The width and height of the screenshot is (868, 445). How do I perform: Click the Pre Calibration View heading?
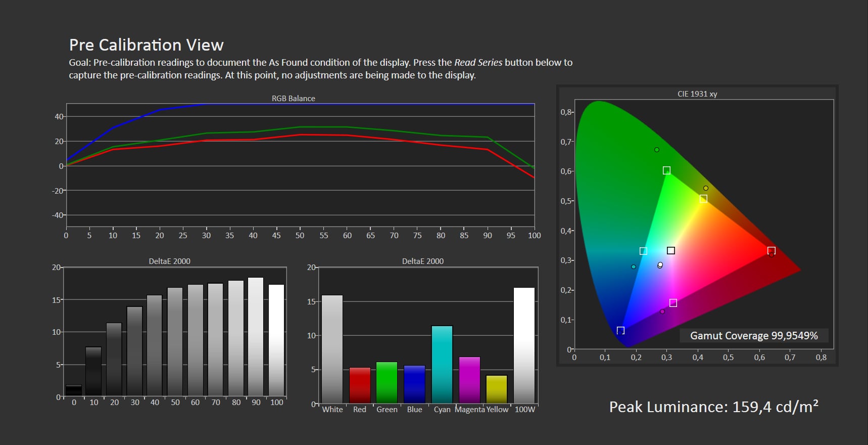[147, 45]
